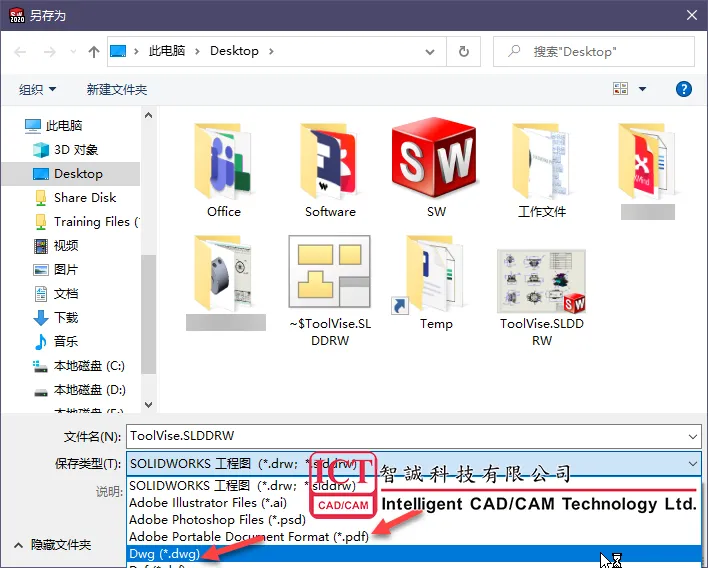Viewport: 708px width, 568px height.
Task: Click the sidebar scroll up arrow
Action: (148, 116)
